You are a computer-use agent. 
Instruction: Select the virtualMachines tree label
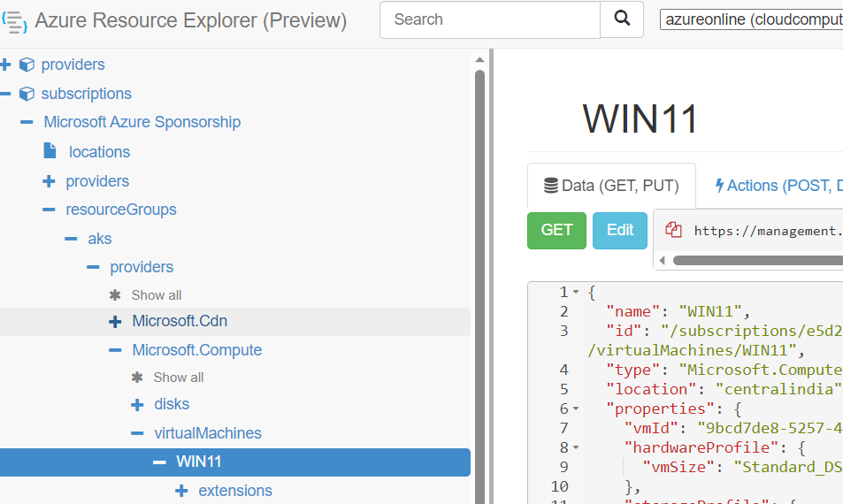tap(208, 433)
